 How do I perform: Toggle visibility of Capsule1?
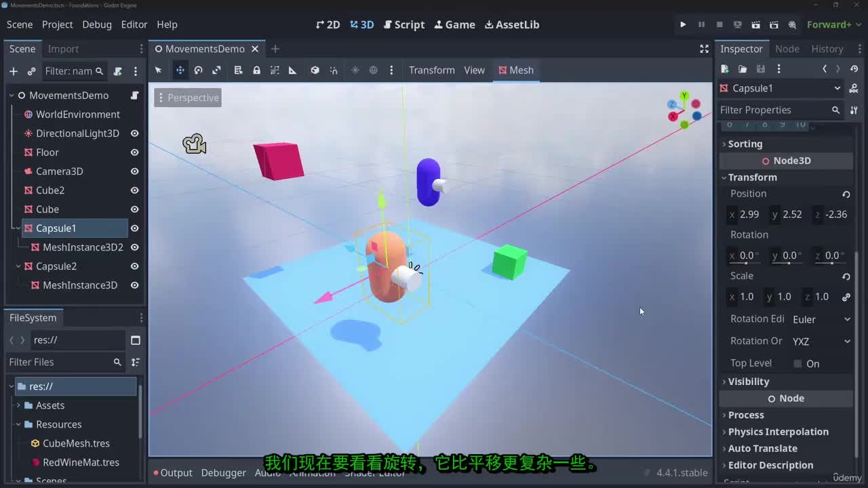pyautogui.click(x=134, y=228)
